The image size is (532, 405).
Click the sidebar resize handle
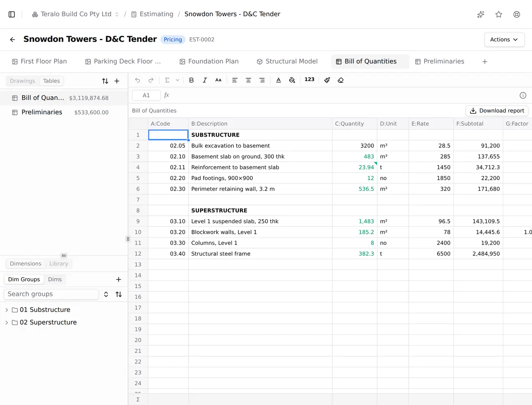click(x=128, y=239)
